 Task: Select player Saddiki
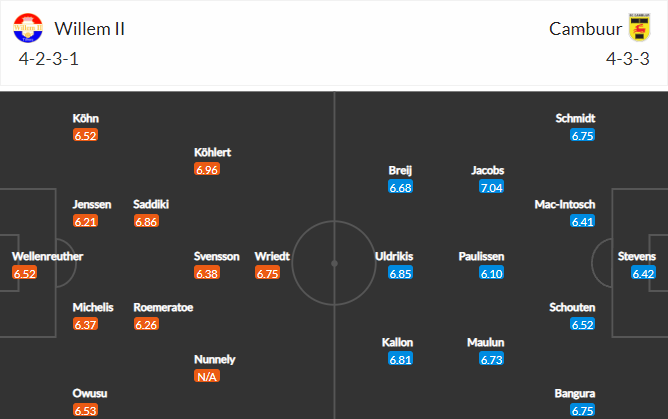point(151,205)
